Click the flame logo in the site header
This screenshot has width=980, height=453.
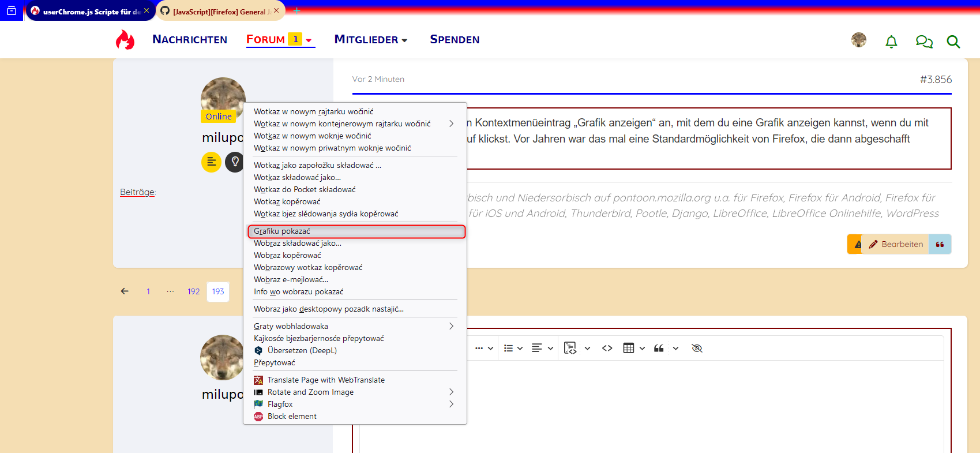(x=125, y=40)
